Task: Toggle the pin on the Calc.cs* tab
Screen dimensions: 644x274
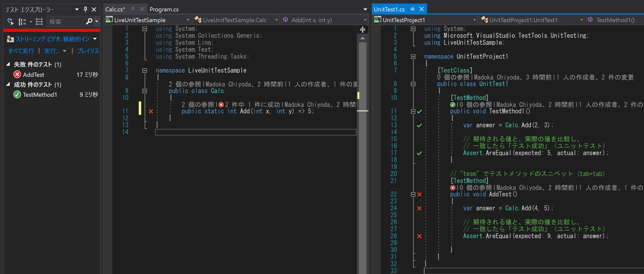Action: [133, 9]
